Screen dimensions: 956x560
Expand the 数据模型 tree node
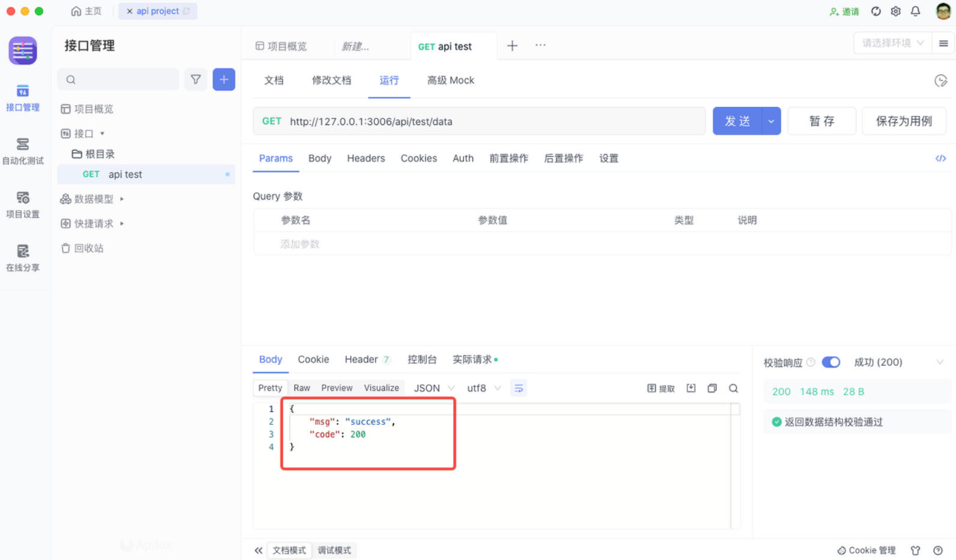pos(122,199)
